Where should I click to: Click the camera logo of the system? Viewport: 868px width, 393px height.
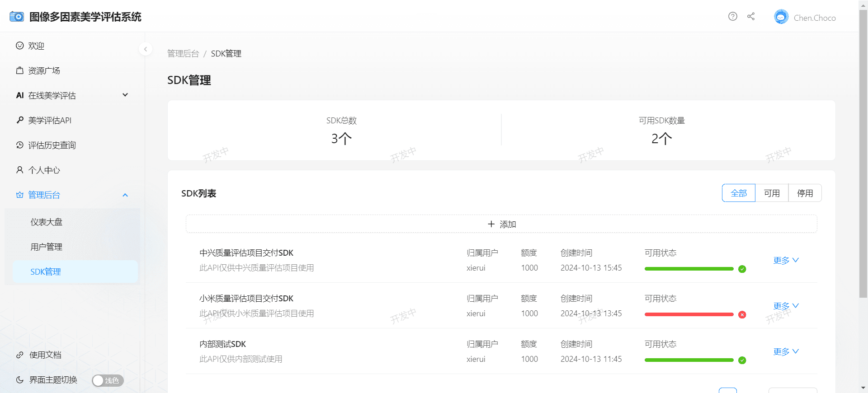coord(17,17)
